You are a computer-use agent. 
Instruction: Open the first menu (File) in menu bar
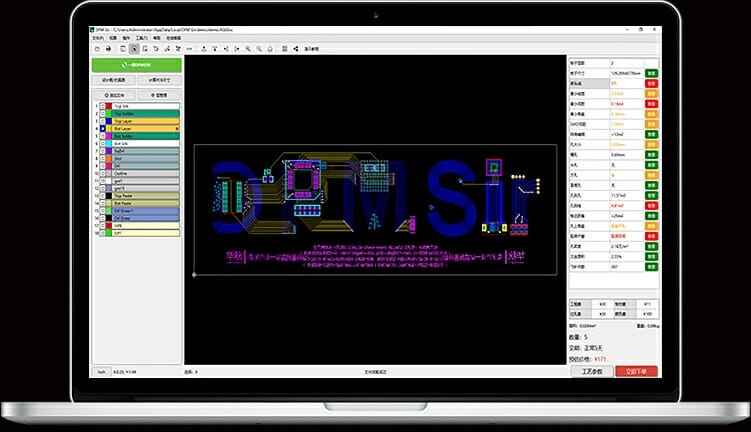pos(98,38)
